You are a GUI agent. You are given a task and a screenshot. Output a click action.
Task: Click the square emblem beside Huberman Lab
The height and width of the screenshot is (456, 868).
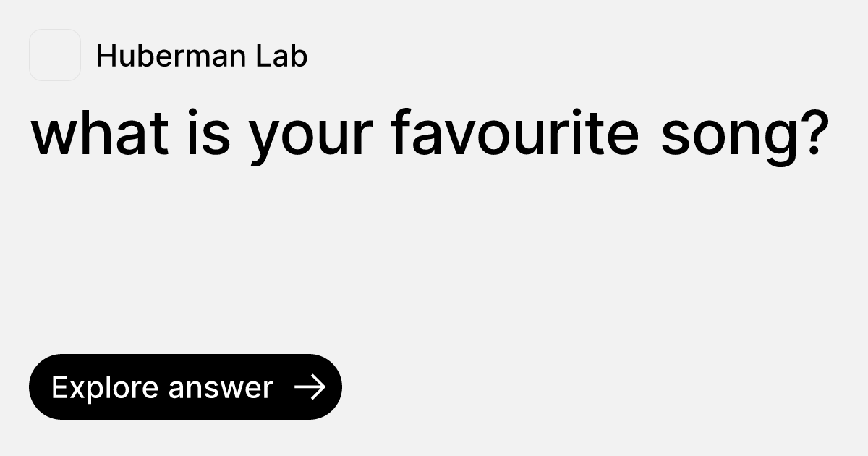coord(55,55)
